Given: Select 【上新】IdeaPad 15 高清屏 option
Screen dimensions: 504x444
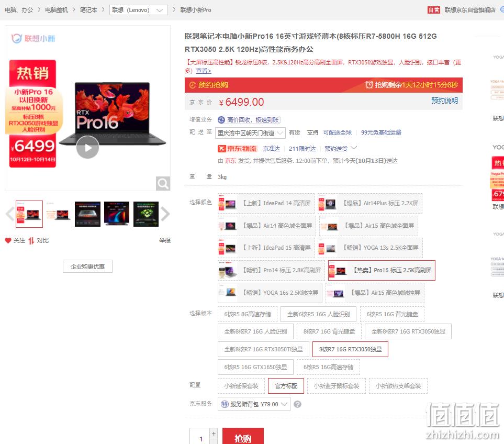Looking at the screenshot, I should pos(266,248).
